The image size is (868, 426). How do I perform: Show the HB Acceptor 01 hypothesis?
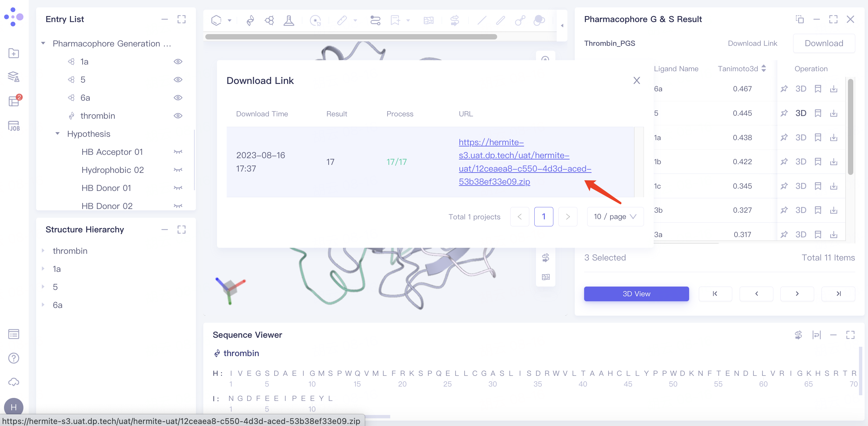(x=178, y=152)
